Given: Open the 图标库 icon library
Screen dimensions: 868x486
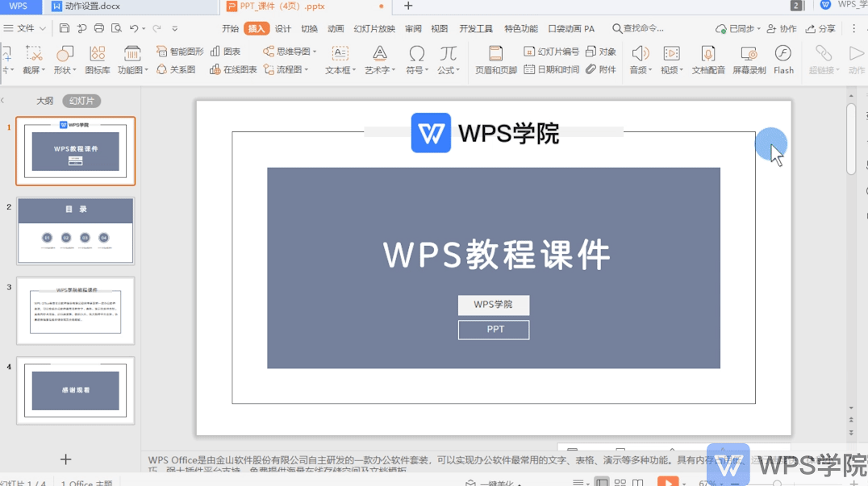Looking at the screenshot, I should 98,60.
